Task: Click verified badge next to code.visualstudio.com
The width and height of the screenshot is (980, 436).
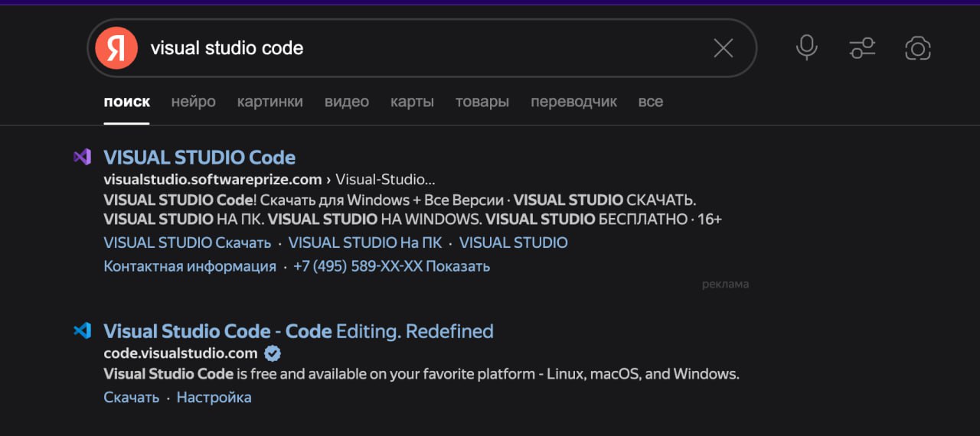Action: (273, 353)
